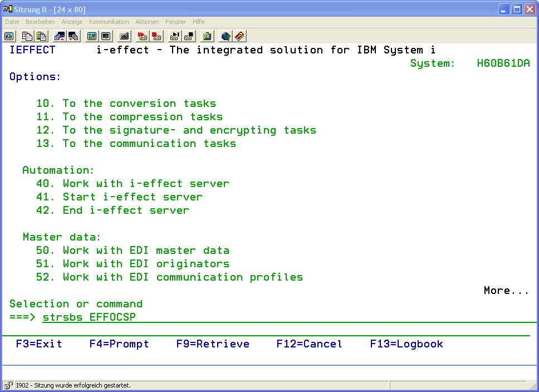The image size is (539, 392).
Task: Open the globe support icon
Action: 226,36
